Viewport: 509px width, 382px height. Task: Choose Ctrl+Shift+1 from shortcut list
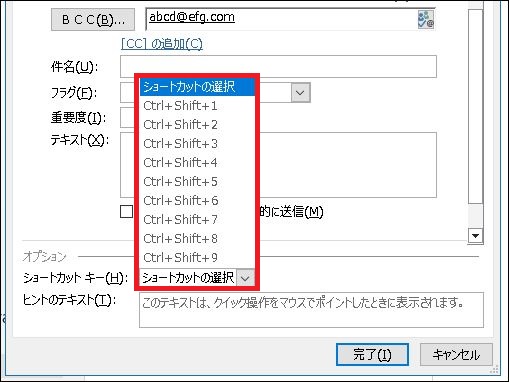click(197, 106)
